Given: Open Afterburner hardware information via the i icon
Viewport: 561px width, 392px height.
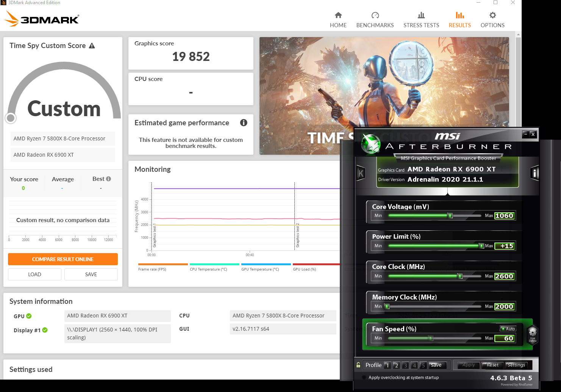Looking at the screenshot, I should pyautogui.click(x=535, y=173).
